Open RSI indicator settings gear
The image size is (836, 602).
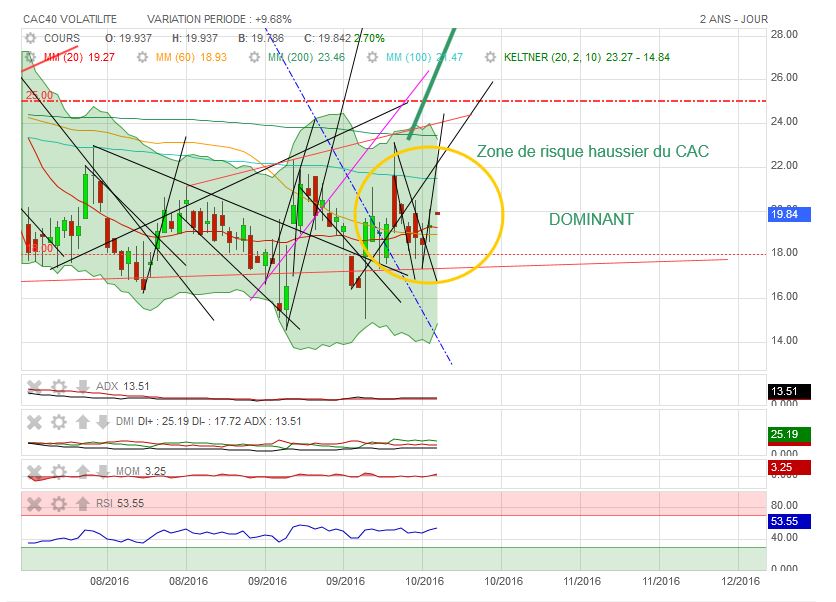click(59, 503)
